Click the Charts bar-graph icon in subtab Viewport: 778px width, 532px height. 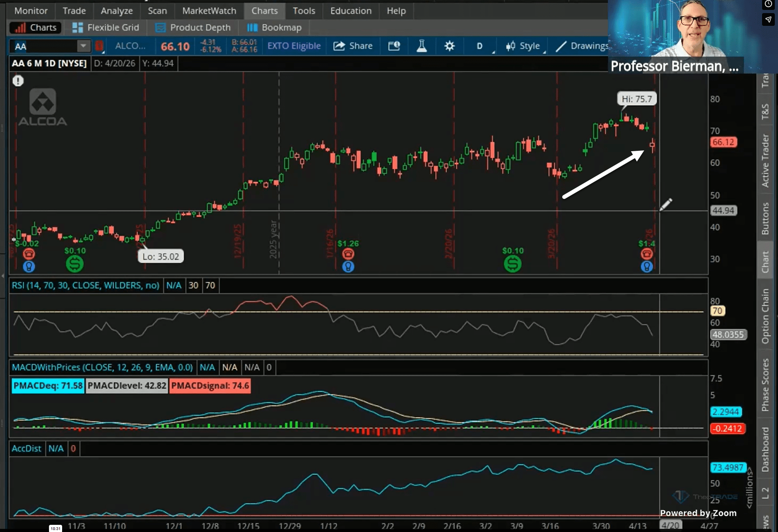pos(20,27)
